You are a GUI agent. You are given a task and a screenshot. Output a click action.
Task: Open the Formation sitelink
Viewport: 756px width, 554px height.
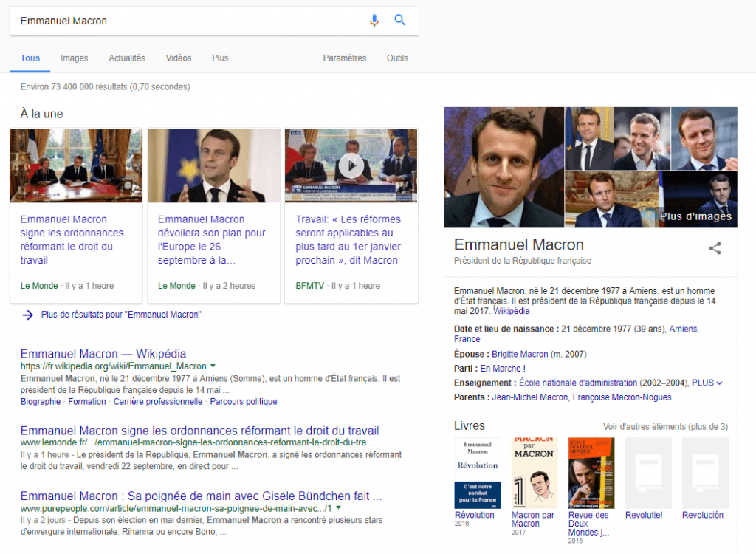(87, 402)
